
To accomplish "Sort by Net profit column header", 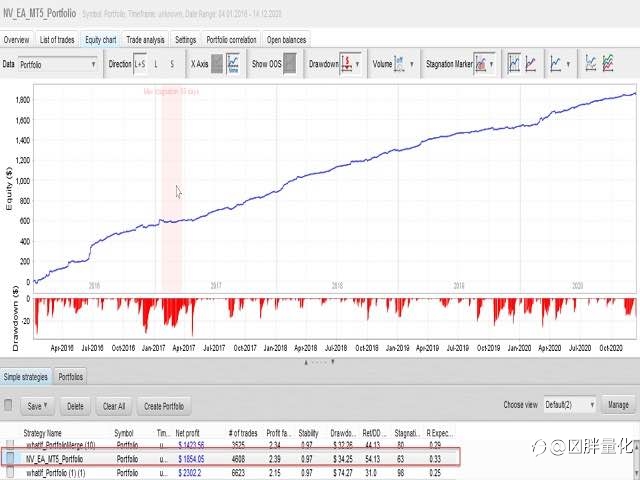I will click(187, 433).
